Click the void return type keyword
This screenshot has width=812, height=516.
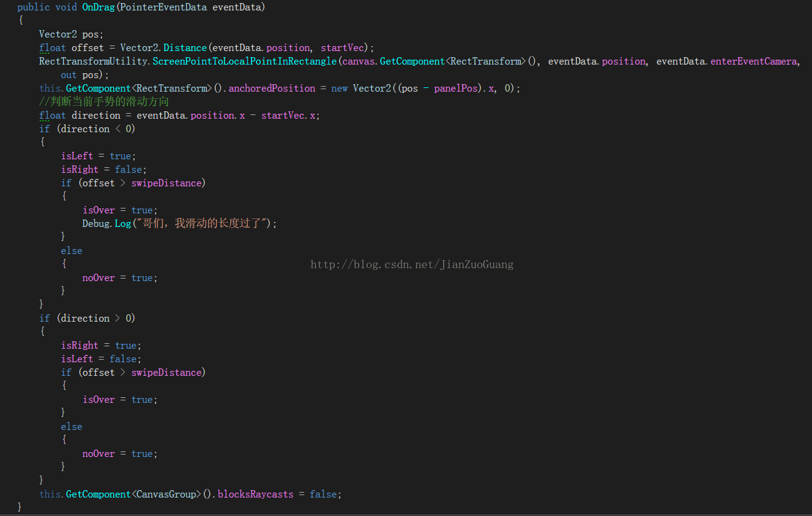click(66, 7)
